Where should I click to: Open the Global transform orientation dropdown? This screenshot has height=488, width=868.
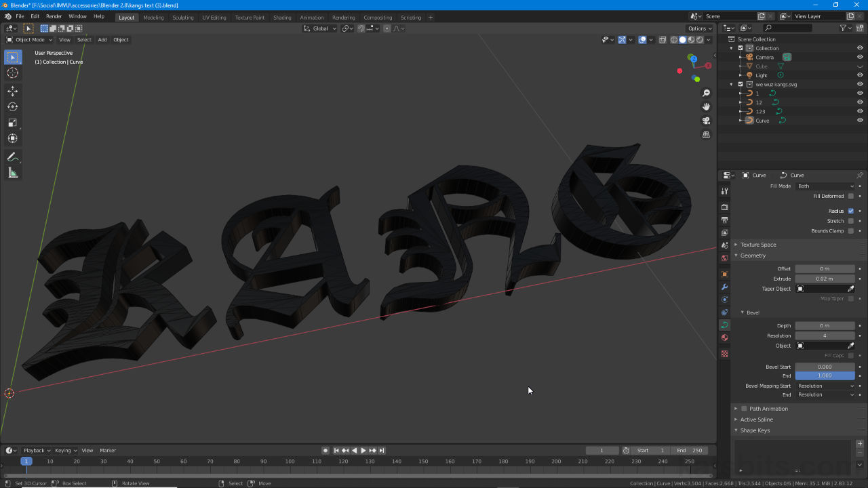pyautogui.click(x=320, y=28)
